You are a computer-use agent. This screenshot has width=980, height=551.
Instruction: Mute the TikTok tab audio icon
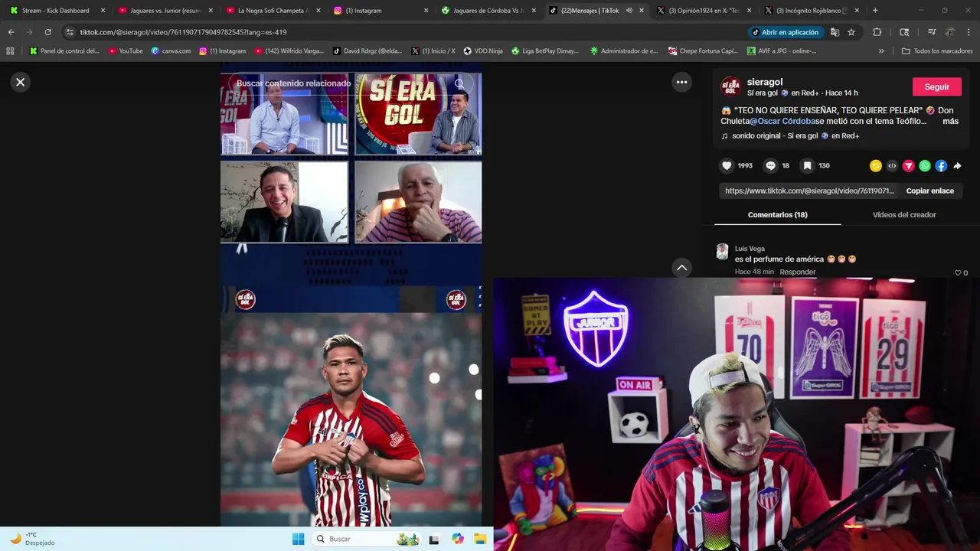[629, 11]
